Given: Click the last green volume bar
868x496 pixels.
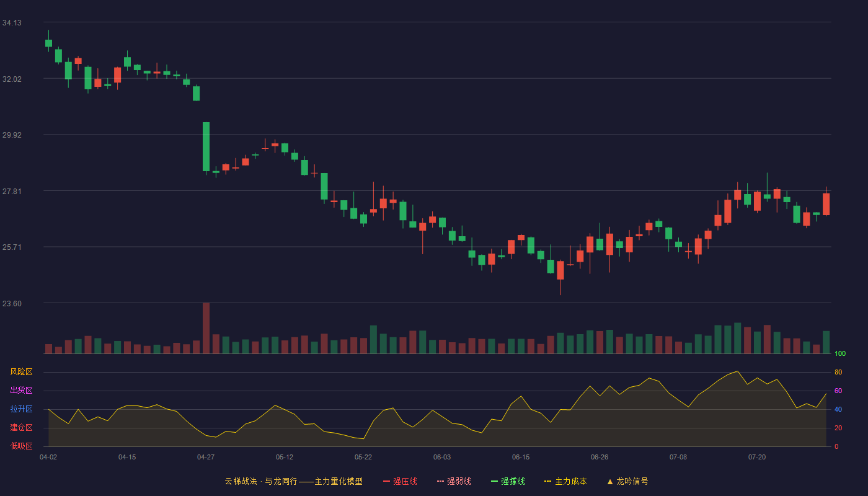Looking at the screenshot, I should pos(826,342).
